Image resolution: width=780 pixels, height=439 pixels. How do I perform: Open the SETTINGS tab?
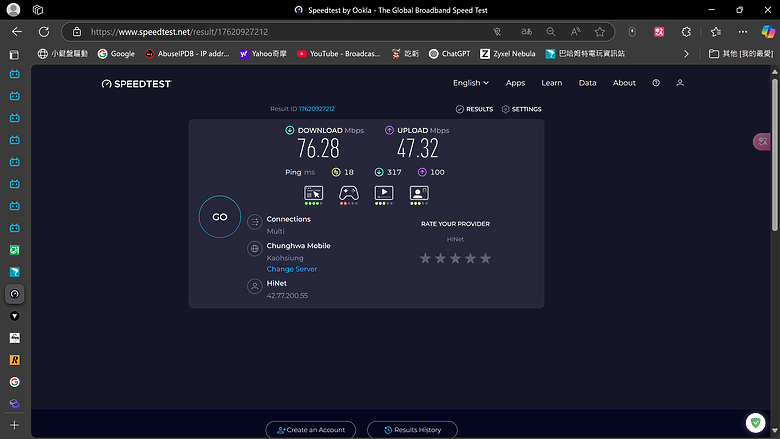(521, 109)
